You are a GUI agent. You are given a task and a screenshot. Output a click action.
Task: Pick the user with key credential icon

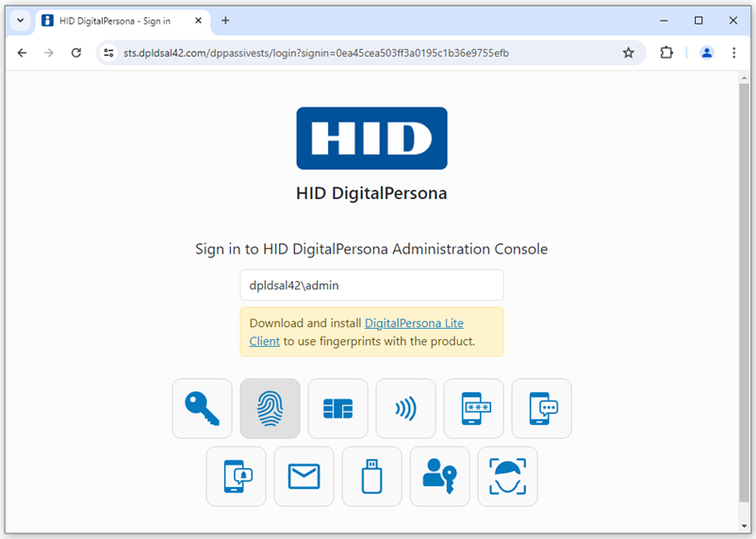click(x=439, y=476)
